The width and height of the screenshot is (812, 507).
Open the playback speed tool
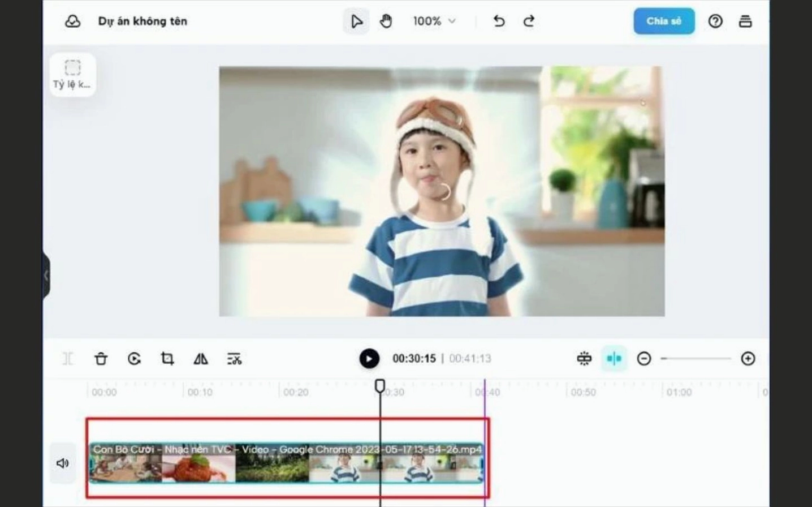[x=135, y=359]
